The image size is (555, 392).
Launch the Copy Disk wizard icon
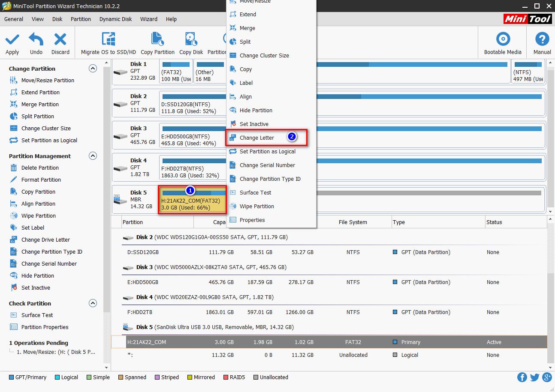pos(191,39)
